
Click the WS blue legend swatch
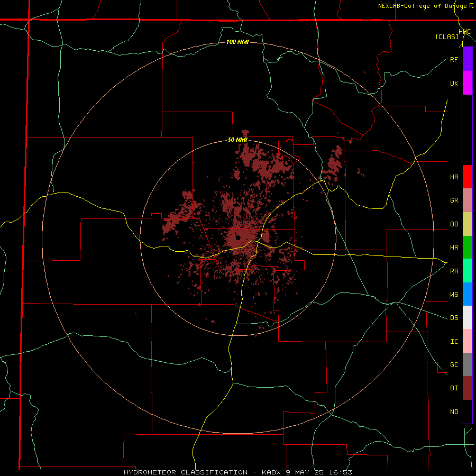(467, 294)
